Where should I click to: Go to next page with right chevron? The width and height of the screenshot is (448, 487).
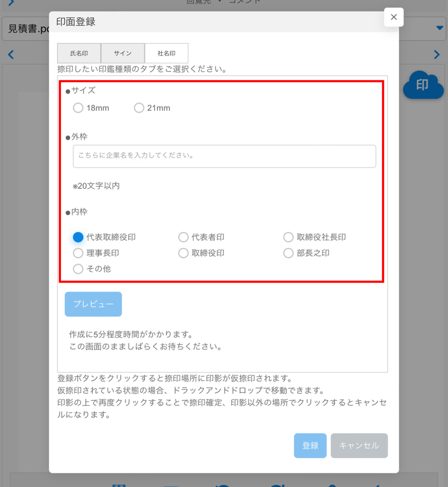point(437,55)
